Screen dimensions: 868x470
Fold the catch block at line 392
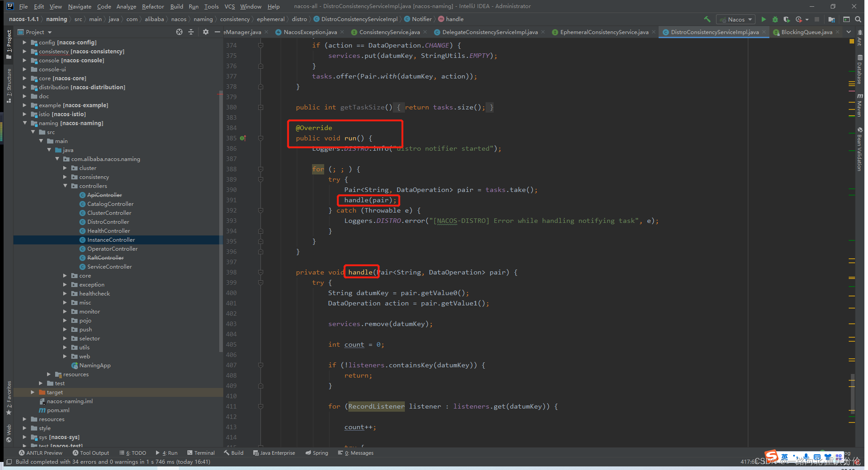tap(260, 210)
